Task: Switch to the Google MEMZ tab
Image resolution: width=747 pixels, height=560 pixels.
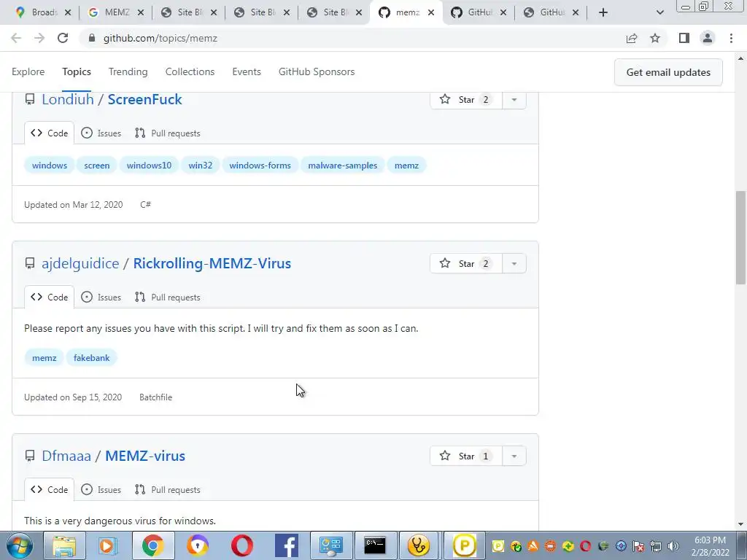Action: (x=109, y=12)
